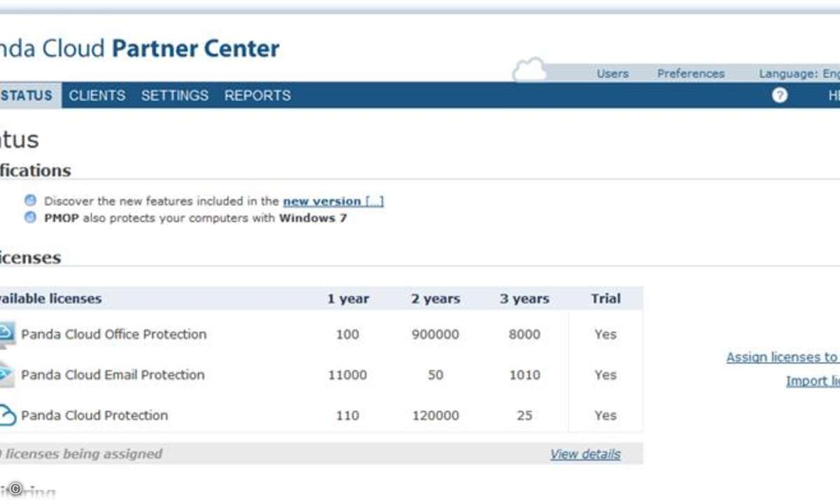Click the blue bullet beside new version notification
The image size is (840, 504).
tap(30, 200)
